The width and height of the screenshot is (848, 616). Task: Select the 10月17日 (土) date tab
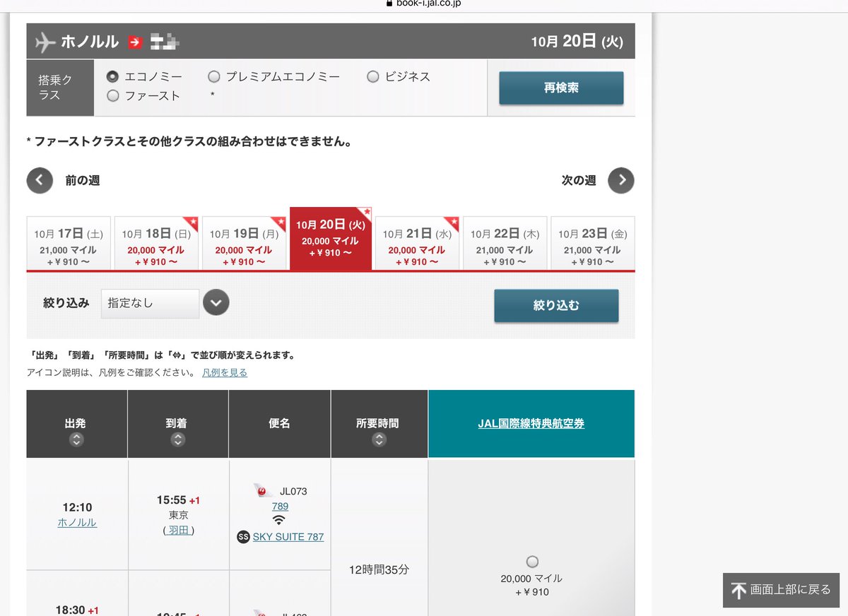tap(69, 243)
